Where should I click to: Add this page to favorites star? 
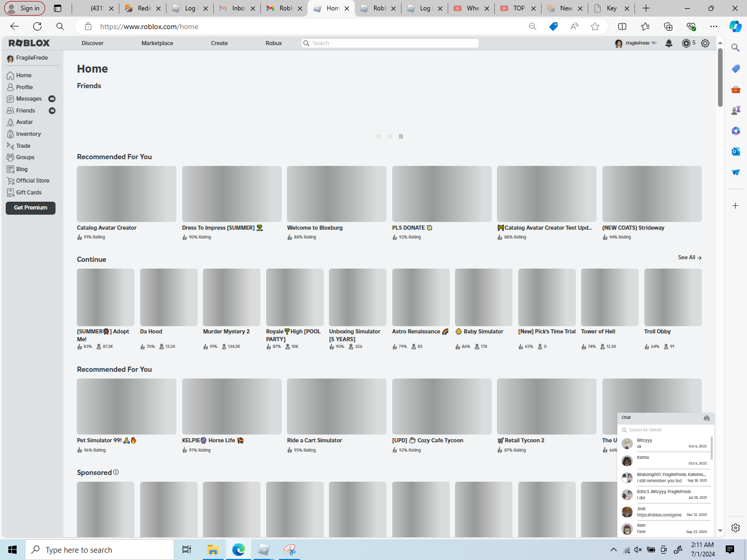[595, 26]
